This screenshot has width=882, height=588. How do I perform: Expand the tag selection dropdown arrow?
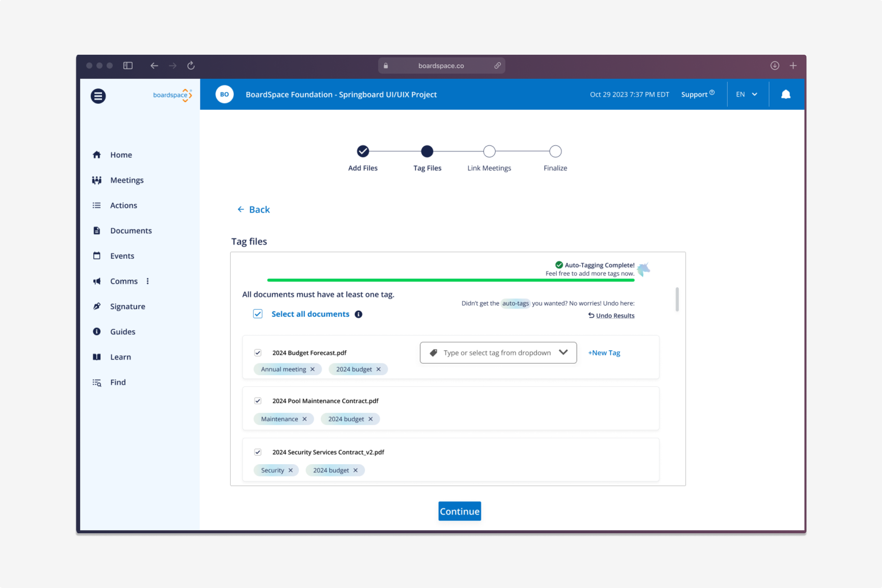[x=563, y=352]
